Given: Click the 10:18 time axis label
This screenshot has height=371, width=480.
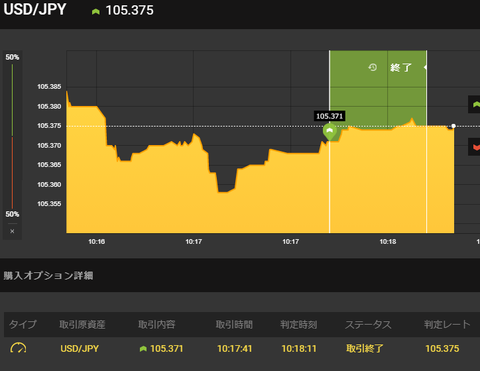Looking at the screenshot, I should [x=388, y=242].
